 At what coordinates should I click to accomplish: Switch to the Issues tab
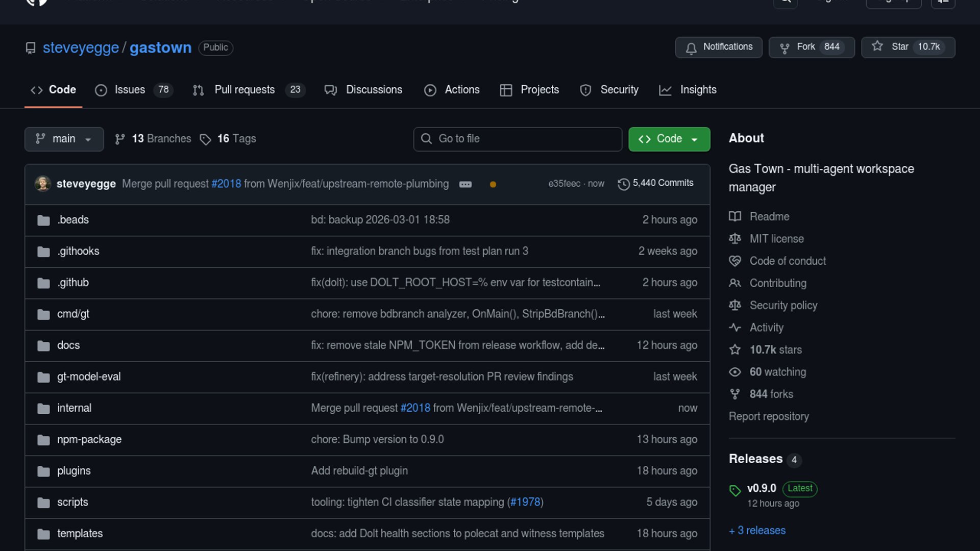(x=130, y=90)
